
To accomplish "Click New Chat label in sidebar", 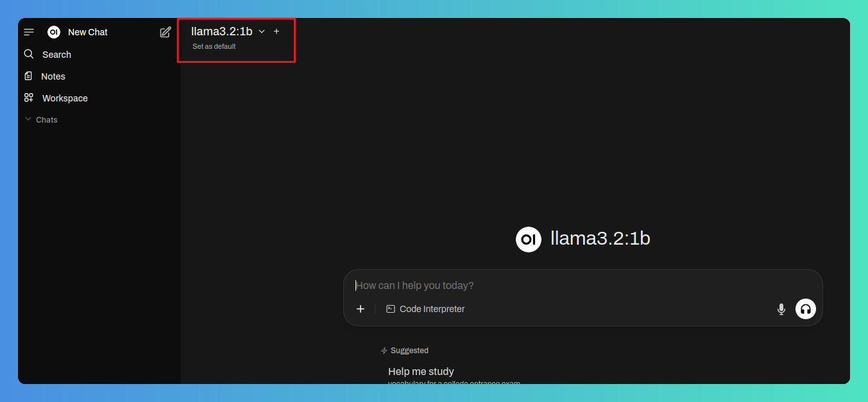I will 88,32.
